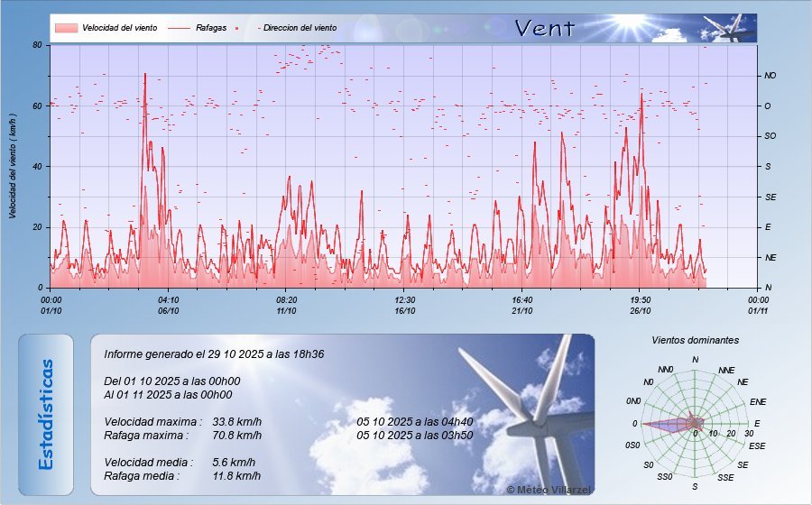Click the 04:10 06/10 time axis marker

point(169,305)
